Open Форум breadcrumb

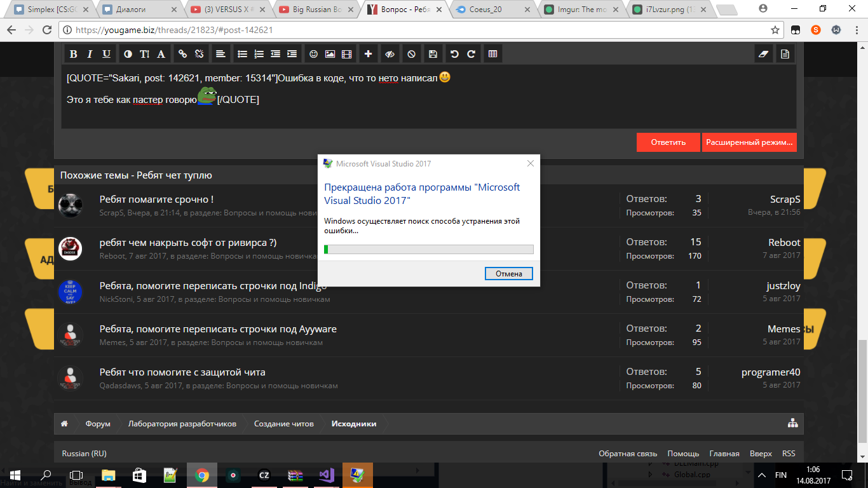pyautogui.click(x=98, y=424)
